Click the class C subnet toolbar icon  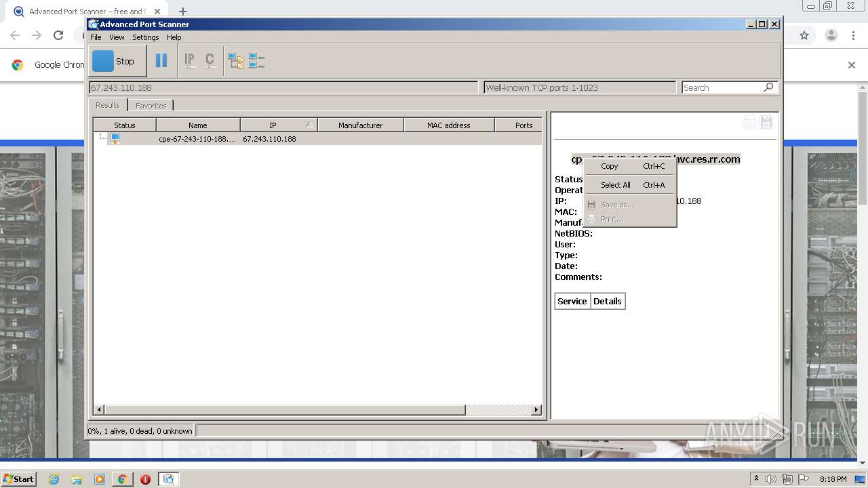210,61
